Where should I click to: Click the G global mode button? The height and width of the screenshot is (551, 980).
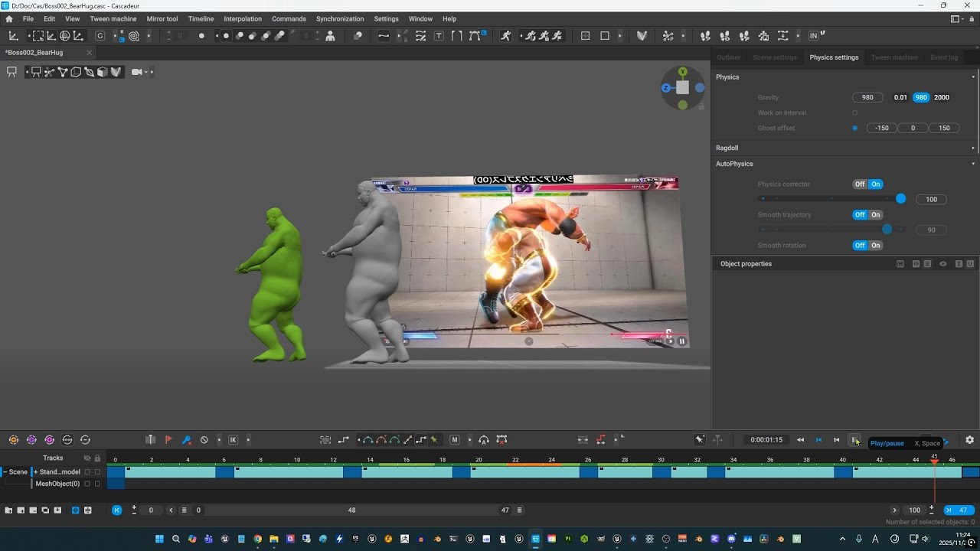(x=100, y=36)
